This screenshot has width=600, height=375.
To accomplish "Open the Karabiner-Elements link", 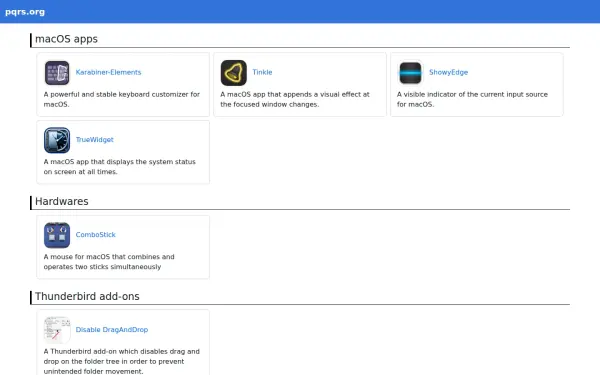I will point(108,72).
